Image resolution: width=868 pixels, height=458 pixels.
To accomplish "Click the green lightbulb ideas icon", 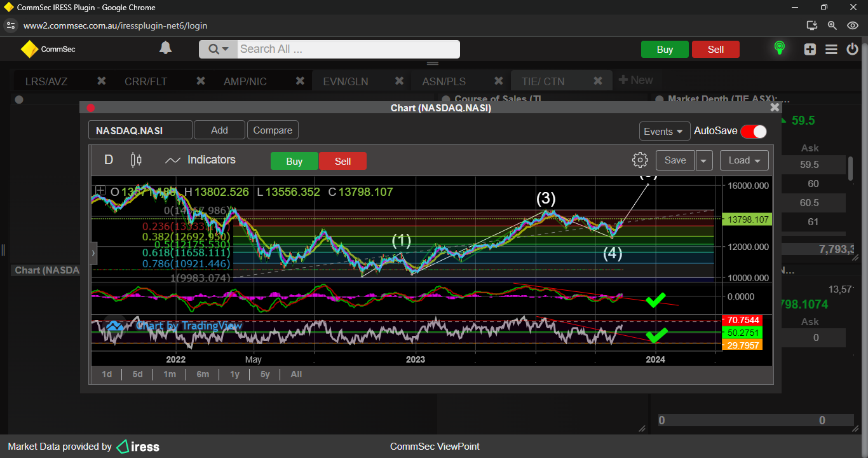I will [x=779, y=48].
